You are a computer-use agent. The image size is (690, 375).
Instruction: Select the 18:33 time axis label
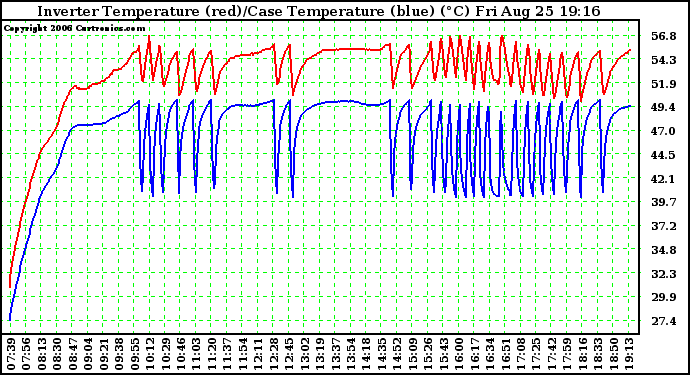coord(598,354)
